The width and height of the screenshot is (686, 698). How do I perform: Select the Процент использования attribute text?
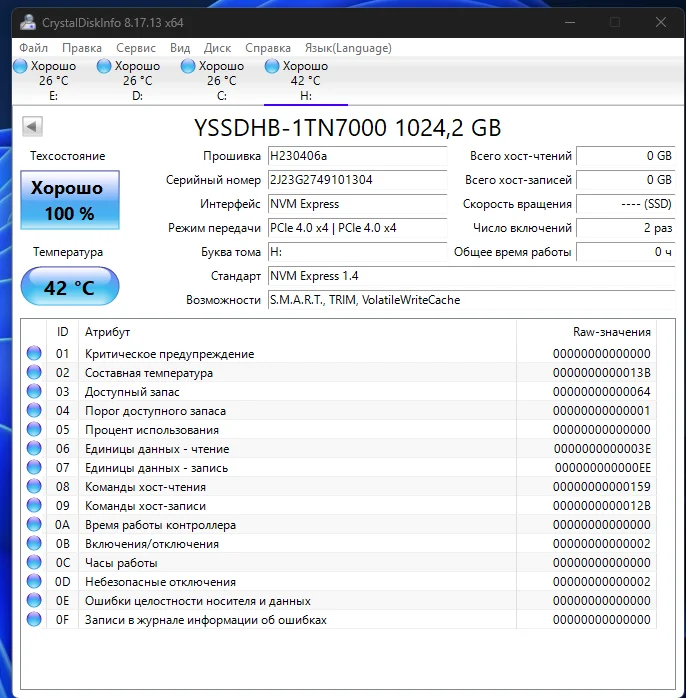coord(152,430)
